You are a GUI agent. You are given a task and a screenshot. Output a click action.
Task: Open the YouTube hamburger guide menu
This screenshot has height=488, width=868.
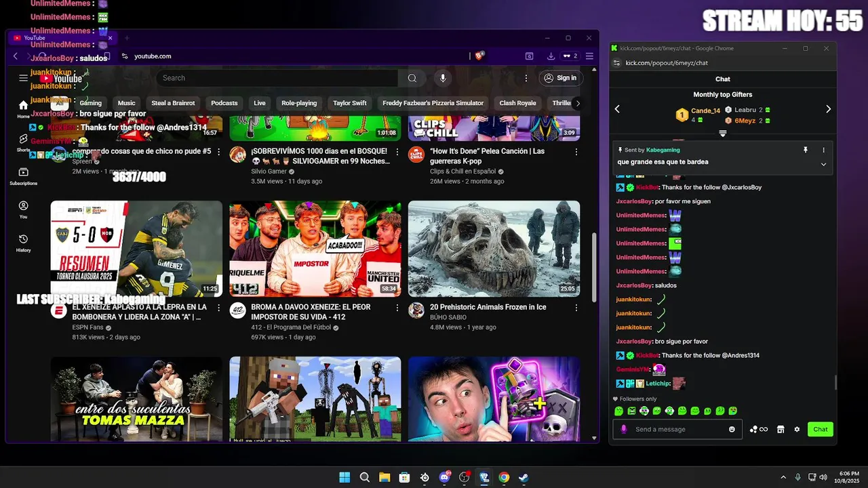(x=24, y=78)
